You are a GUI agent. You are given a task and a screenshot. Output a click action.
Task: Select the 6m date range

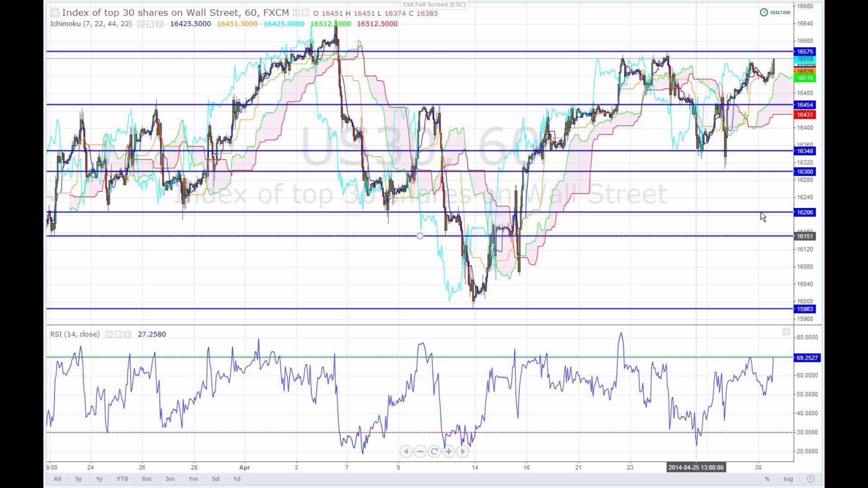tap(146, 479)
